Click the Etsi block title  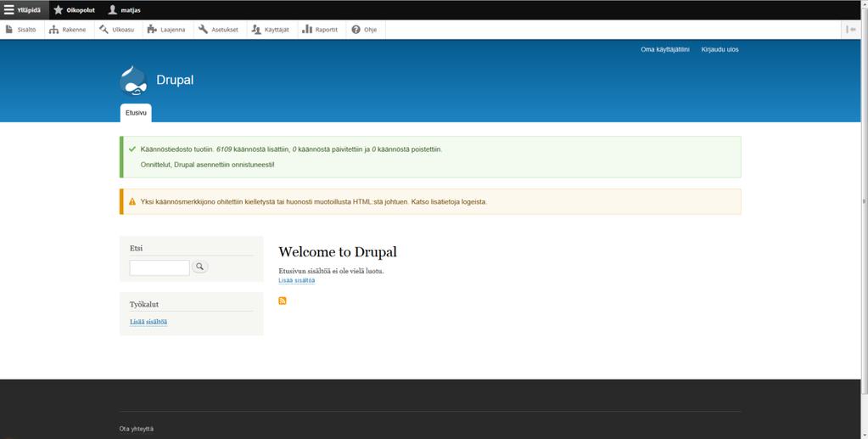click(x=136, y=248)
